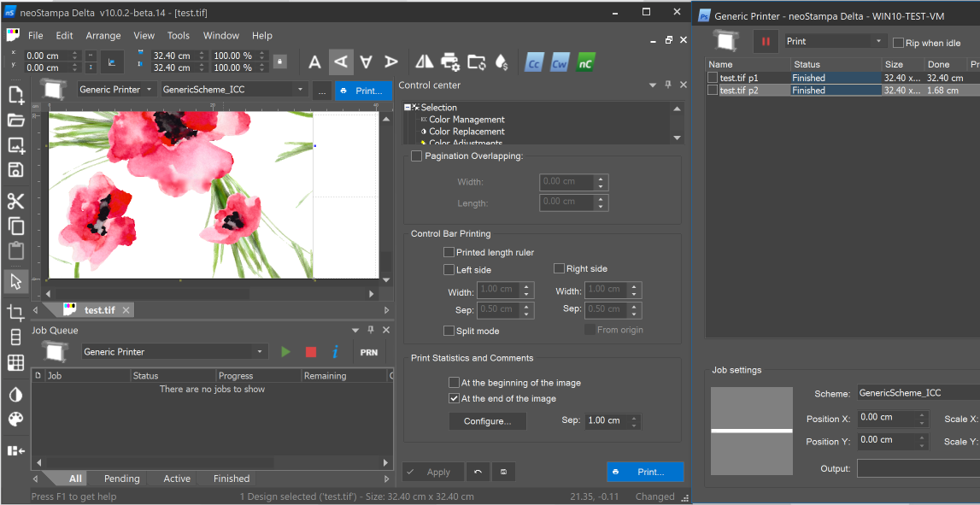Click the Apply button
The width and height of the screenshot is (980, 505).
pyautogui.click(x=433, y=472)
